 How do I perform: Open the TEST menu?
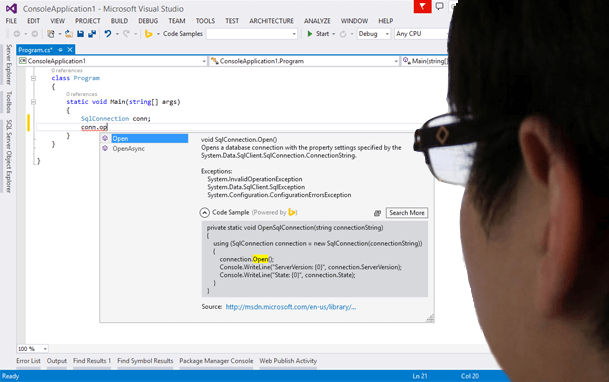pyautogui.click(x=232, y=21)
